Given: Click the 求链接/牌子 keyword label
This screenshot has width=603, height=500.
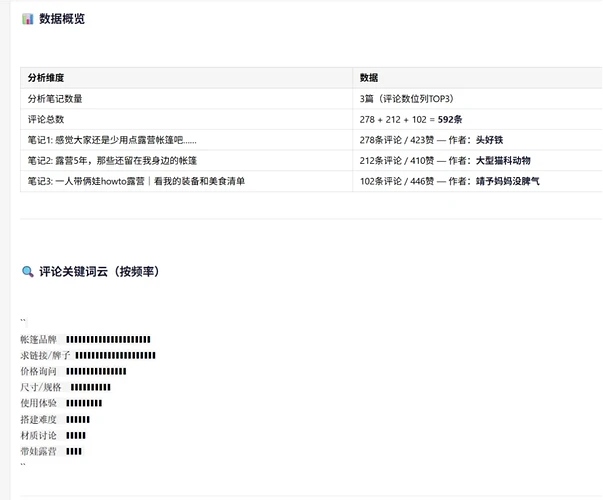Looking at the screenshot, I should tap(45, 355).
